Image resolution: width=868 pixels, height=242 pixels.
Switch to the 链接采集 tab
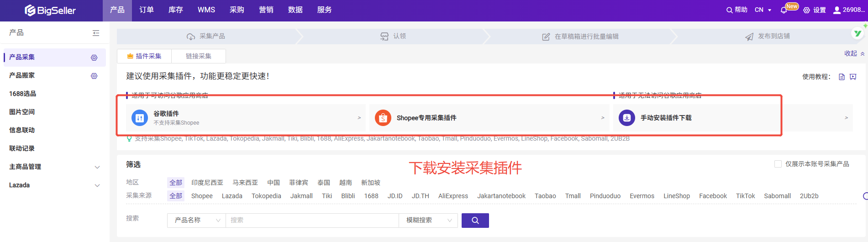198,56
